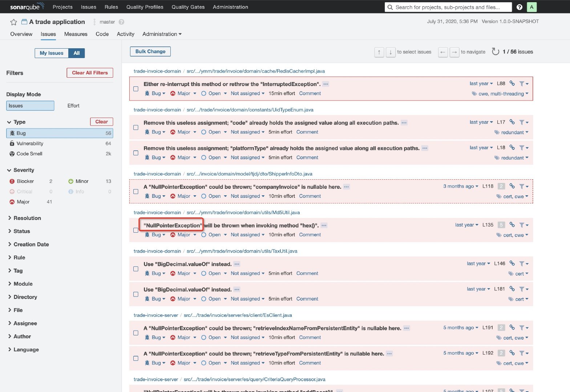The image size is (570, 392).
Task: Open the filter funnel on the L181 issue
Action: click(x=523, y=289)
